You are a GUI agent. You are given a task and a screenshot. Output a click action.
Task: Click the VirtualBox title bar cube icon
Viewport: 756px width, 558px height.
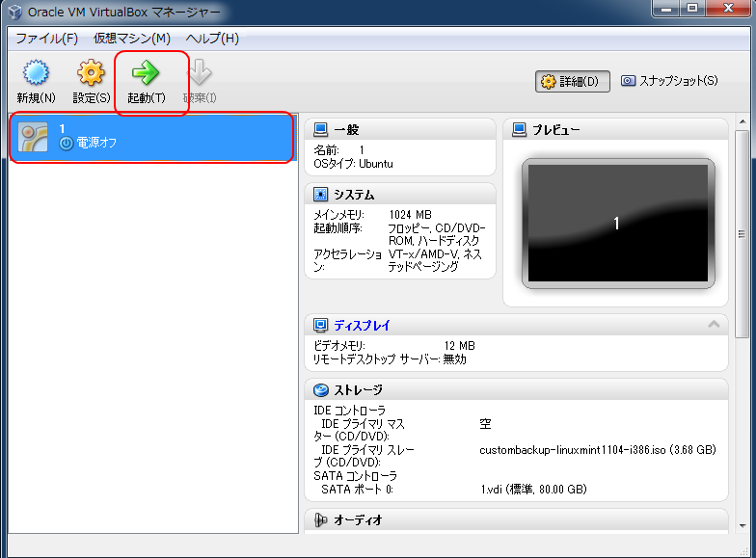point(15,12)
